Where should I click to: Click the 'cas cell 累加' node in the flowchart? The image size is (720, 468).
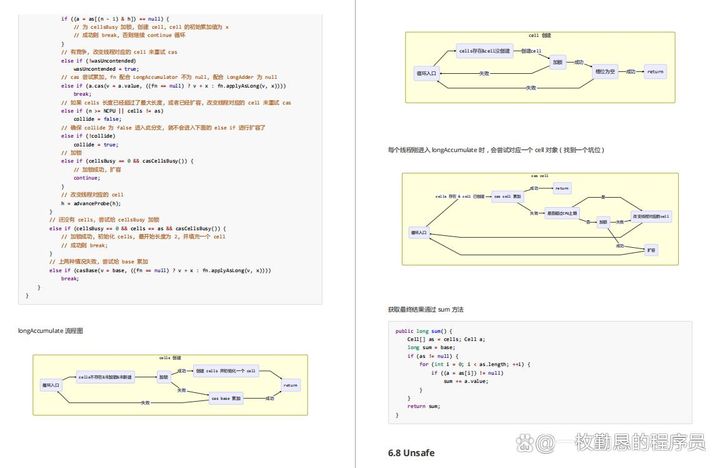pyautogui.click(x=507, y=197)
